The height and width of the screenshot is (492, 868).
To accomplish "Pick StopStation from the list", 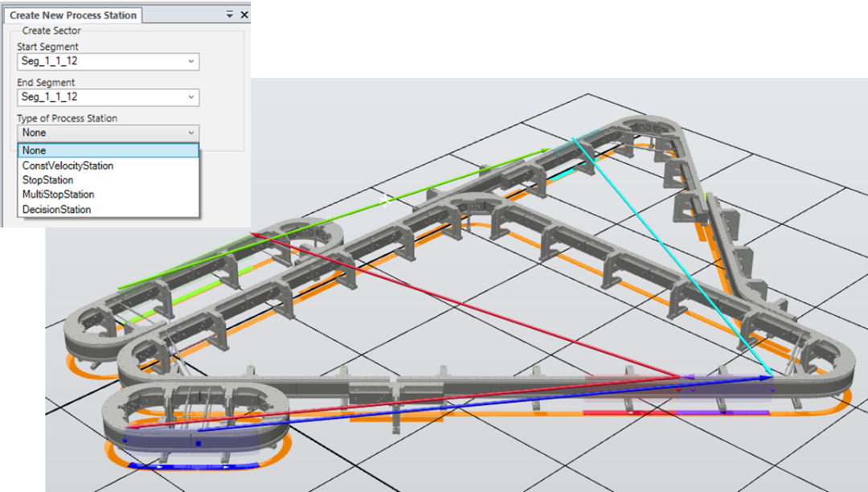I will pos(47,180).
